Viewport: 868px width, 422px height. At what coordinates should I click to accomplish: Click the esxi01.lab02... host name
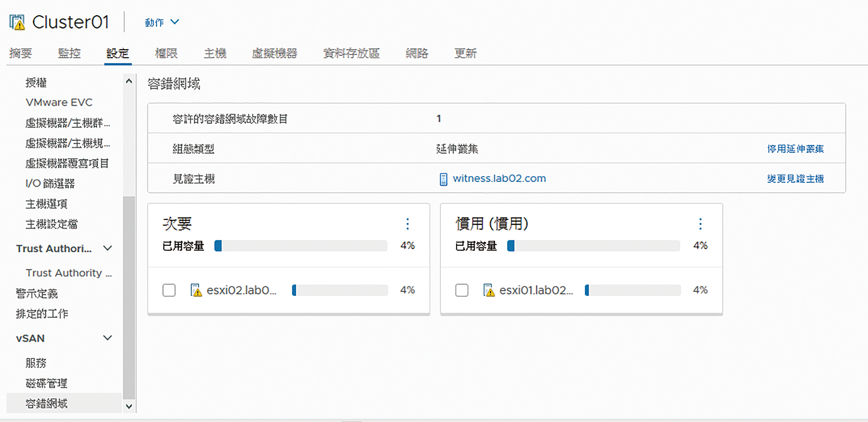tap(536, 290)
